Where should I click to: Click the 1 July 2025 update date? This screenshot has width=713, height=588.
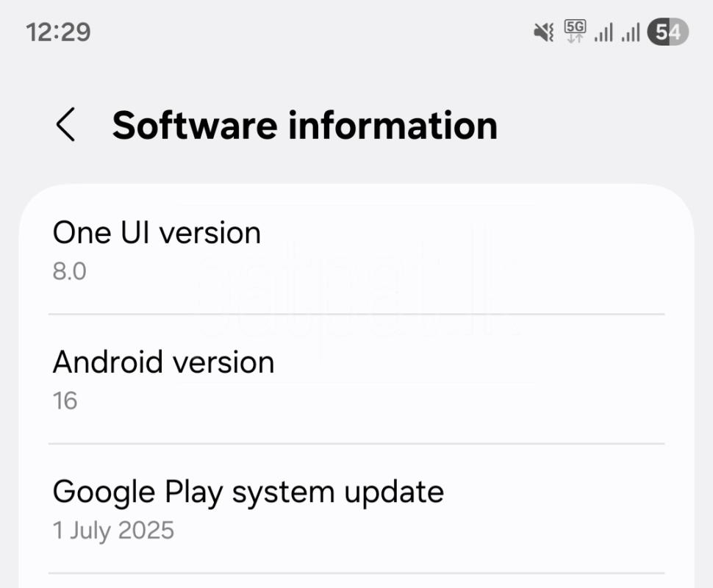113,530
